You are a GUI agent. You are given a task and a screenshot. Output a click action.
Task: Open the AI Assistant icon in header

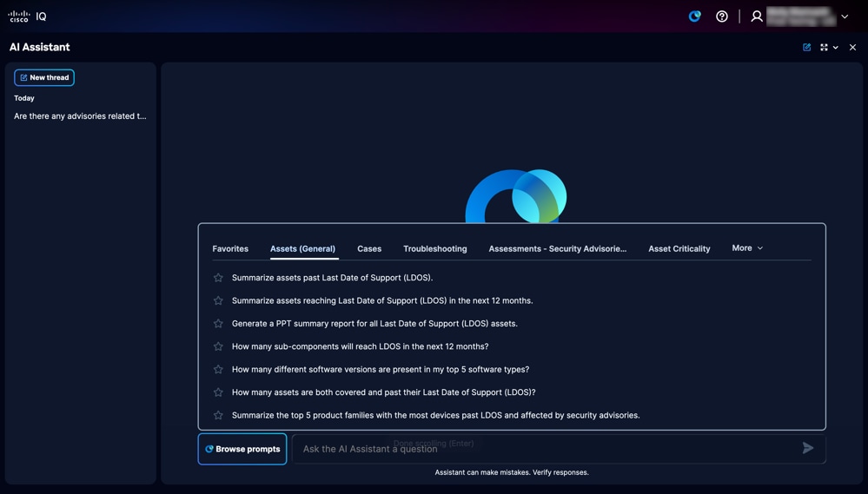[x=695, y=16]
